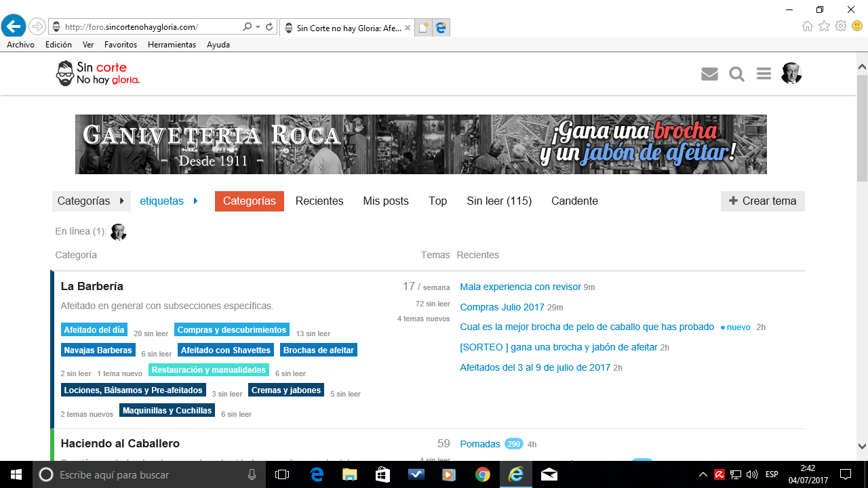The height and width of the screenshot is (488, 868).
Task: Open the forum hamburger menu
Action: point(764,74)
